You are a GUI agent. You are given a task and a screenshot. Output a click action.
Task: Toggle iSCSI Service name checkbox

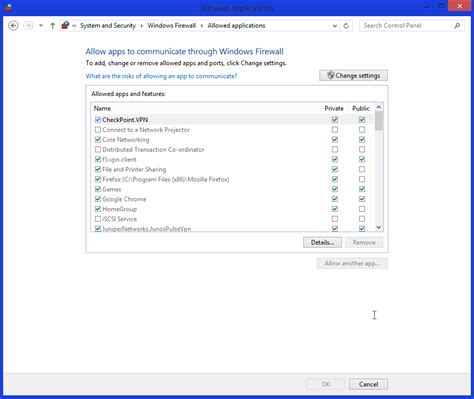[98, 219]
